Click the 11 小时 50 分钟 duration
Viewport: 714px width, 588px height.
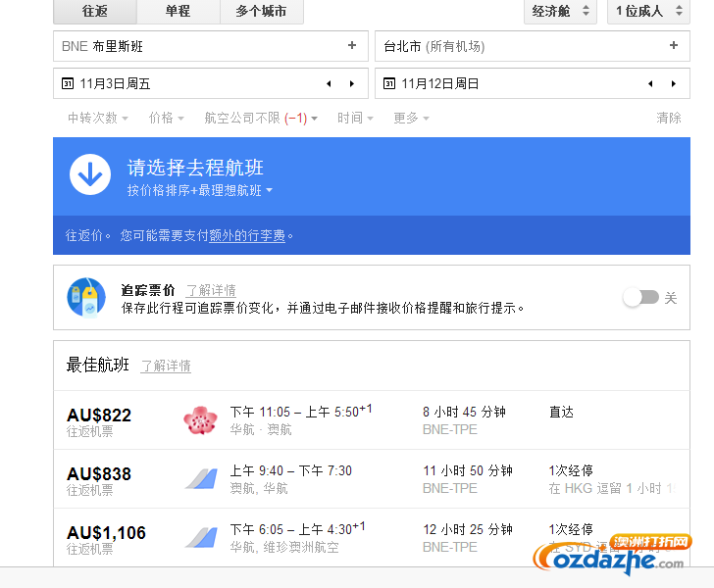point(468,470)
